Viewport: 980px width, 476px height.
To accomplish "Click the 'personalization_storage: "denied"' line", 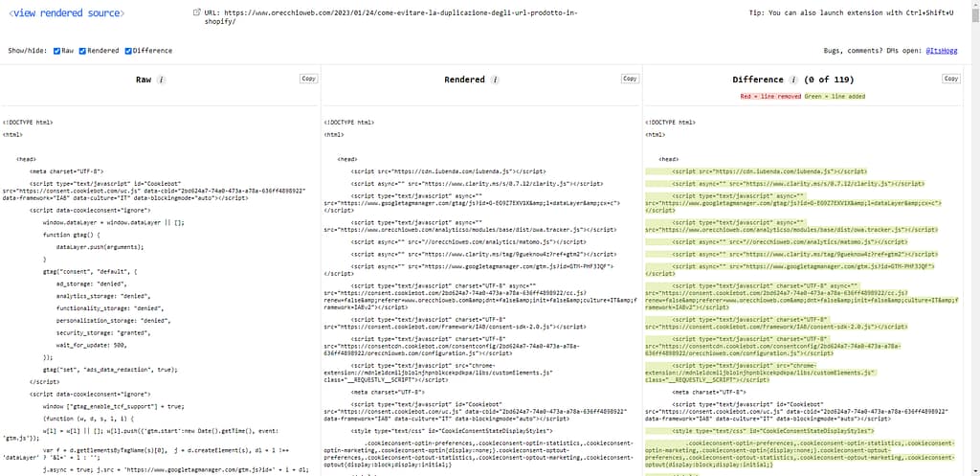I will coord(113,320).
